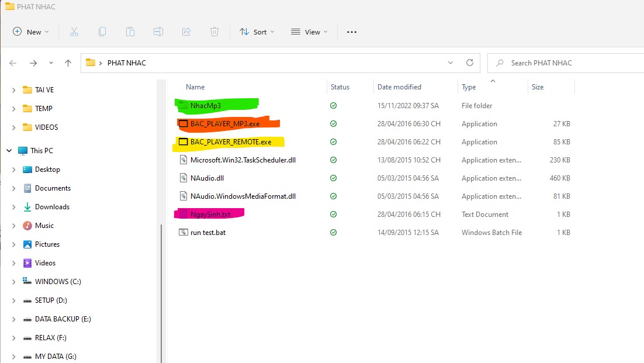Collapse the This PC tree node
The width and height of the screenshot is (644, 363).
pyautogui.click(x=9, y=151)
